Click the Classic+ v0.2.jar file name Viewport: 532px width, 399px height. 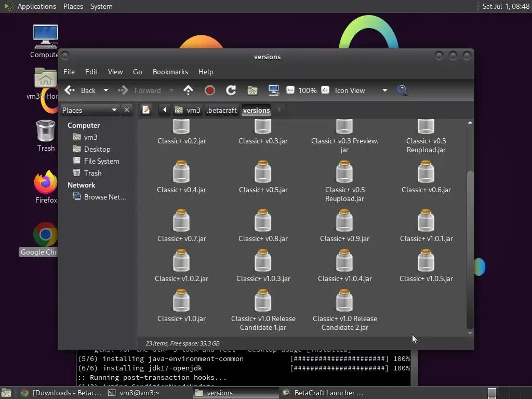coord(181,141)
